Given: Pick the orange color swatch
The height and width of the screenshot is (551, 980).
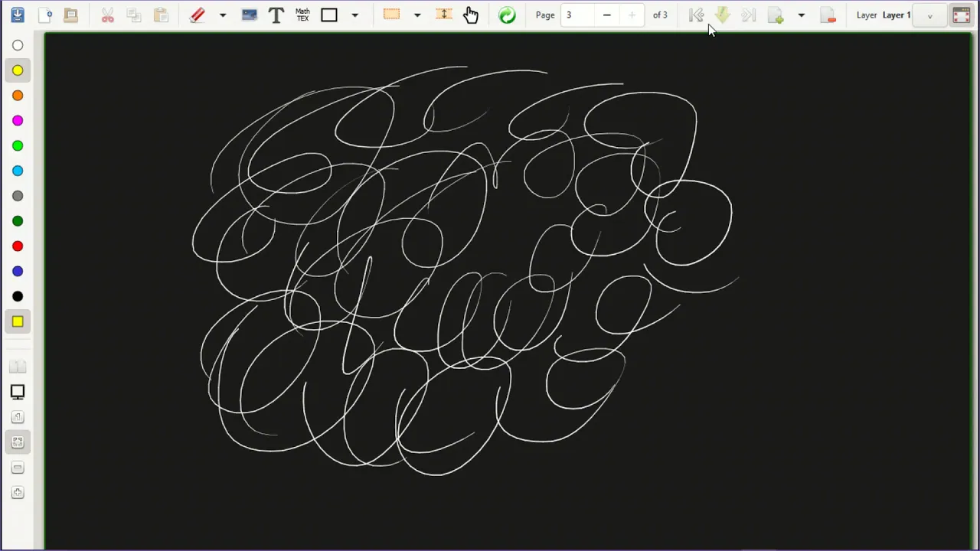Looking at the screenshot, I should pyautogui.click(x=18, y=96).
